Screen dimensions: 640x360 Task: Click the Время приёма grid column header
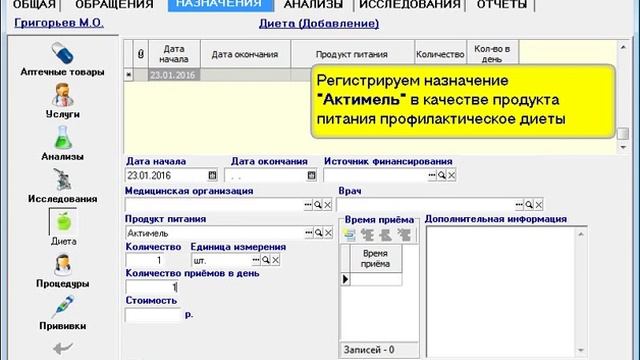click(x=376, y=259)
